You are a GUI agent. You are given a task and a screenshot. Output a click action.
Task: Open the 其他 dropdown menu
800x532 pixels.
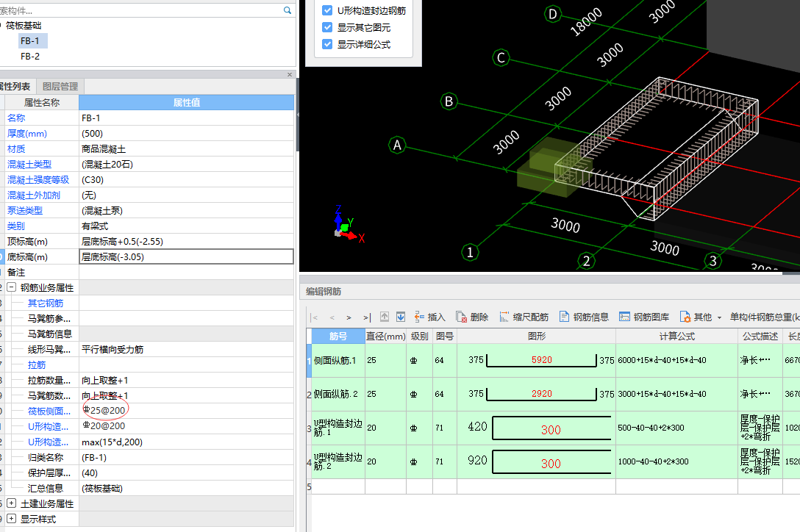(701, 317)
